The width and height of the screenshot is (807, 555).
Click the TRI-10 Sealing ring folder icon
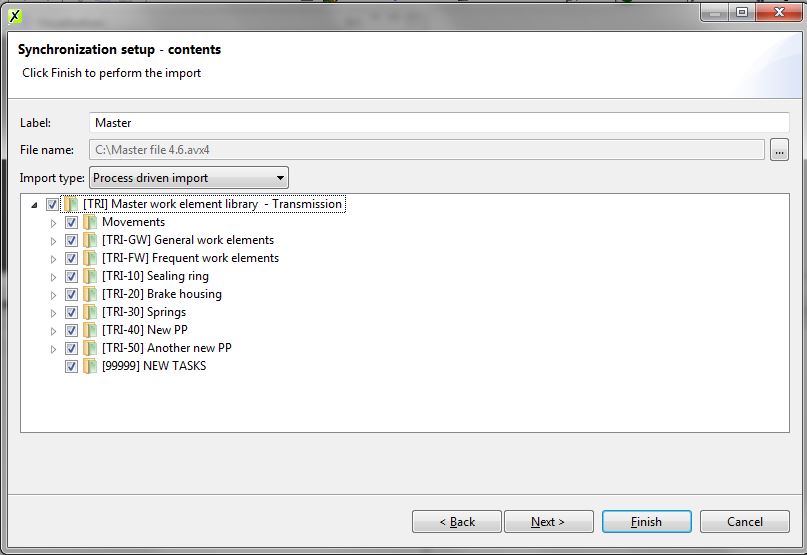click(90, 276)
